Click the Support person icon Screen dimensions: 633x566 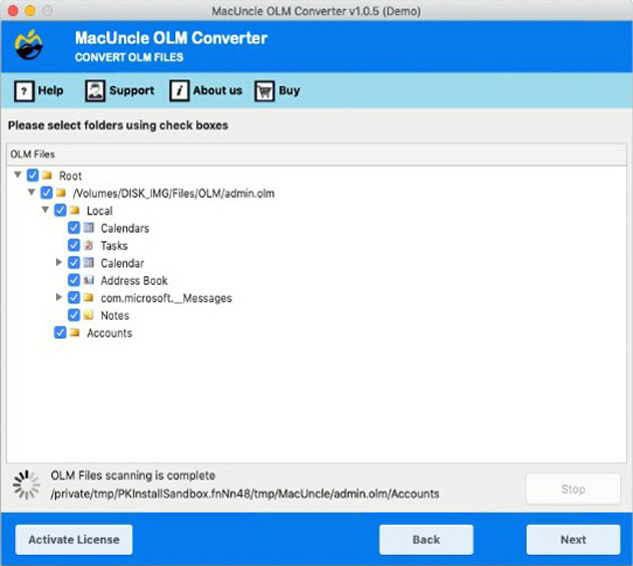(95, 91)
